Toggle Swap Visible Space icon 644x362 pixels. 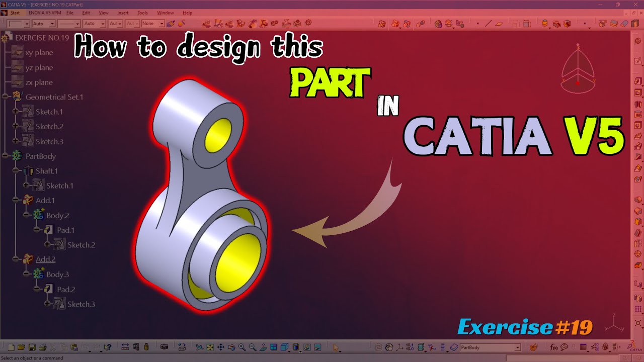click(x=317, y=347)
